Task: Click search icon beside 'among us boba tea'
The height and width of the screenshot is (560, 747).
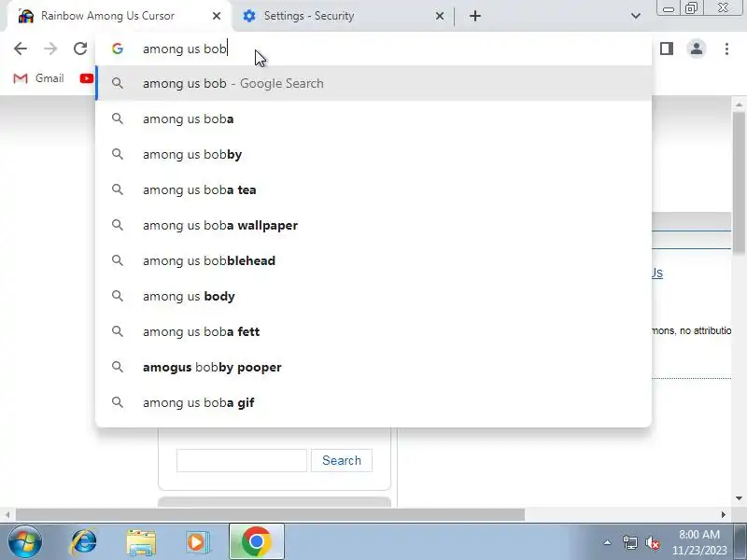Action: coord(118,189)
